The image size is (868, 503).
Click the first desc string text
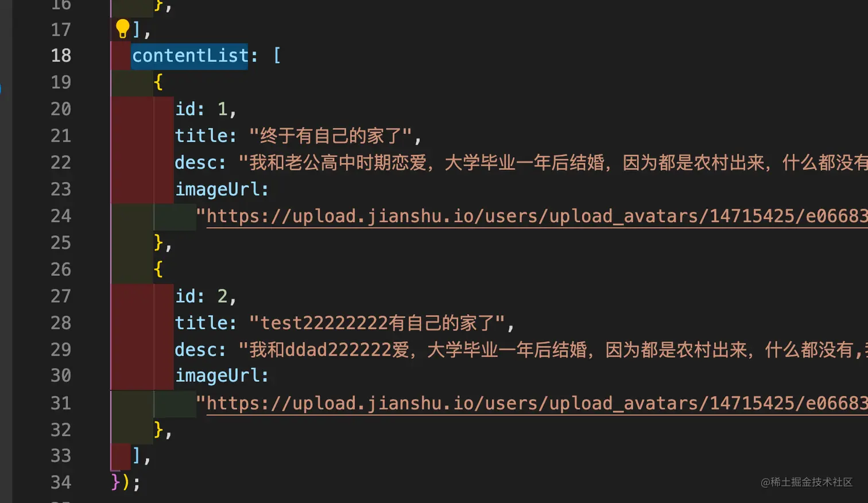[x=553, y=162]
